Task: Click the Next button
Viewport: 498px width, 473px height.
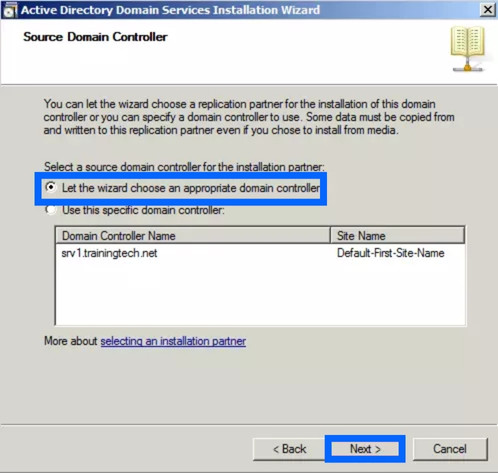Action: [365, 449]
